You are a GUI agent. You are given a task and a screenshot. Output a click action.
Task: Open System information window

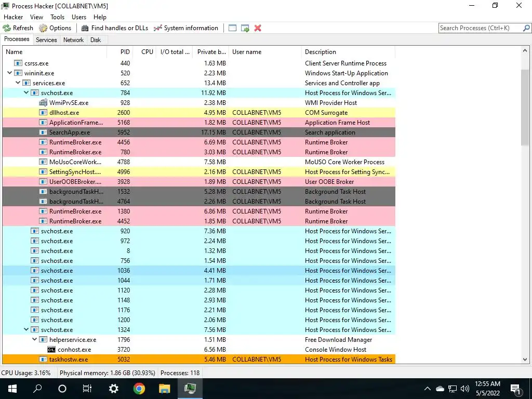[186, 28]
